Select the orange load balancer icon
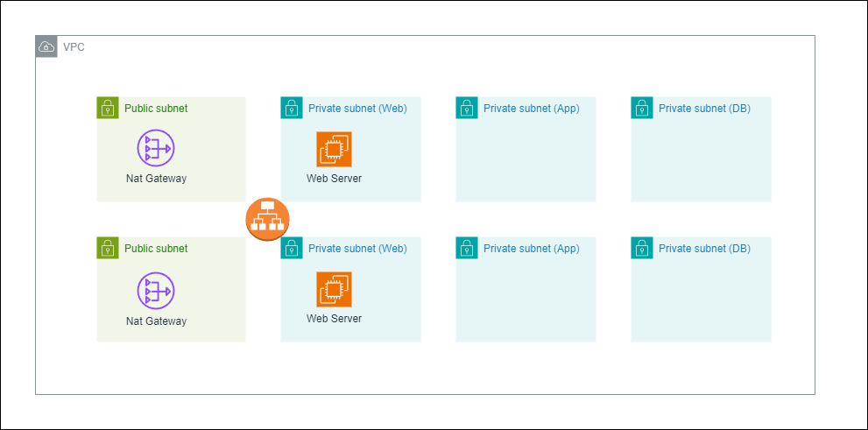The width and height of the screenshot is (868, 430). pos(267,219)
